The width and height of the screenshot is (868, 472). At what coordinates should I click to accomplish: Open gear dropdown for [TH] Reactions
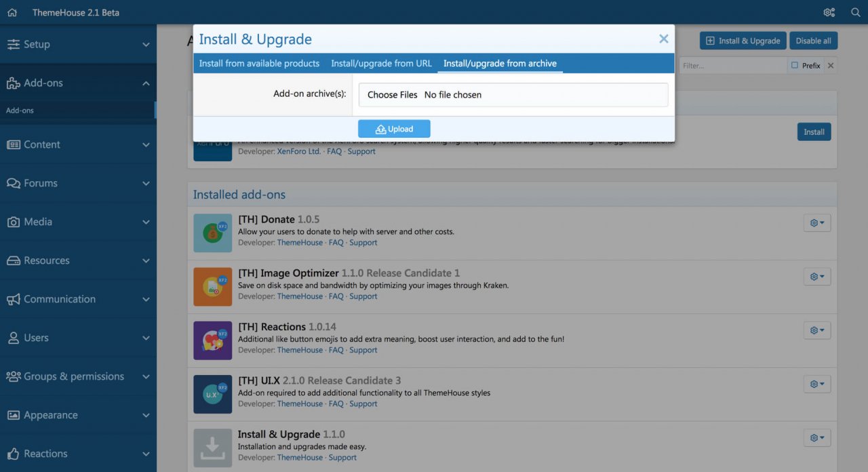coord(816,330)
